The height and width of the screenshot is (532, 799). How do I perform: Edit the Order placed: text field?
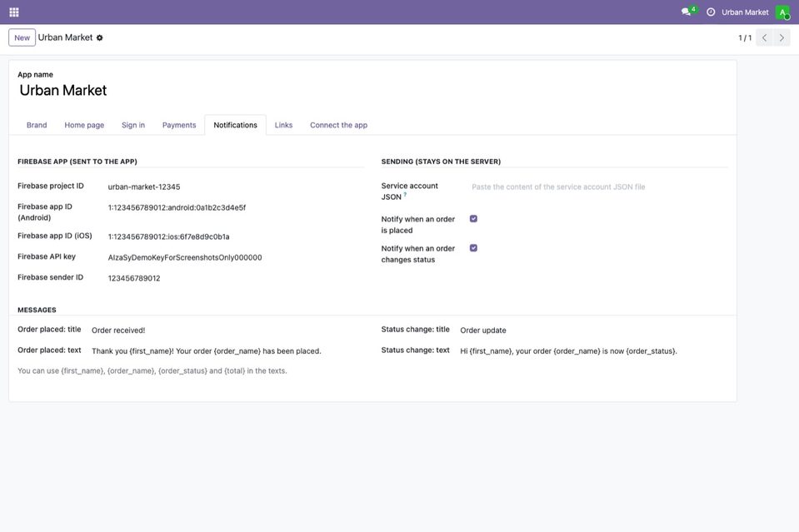tap(227, 351)
